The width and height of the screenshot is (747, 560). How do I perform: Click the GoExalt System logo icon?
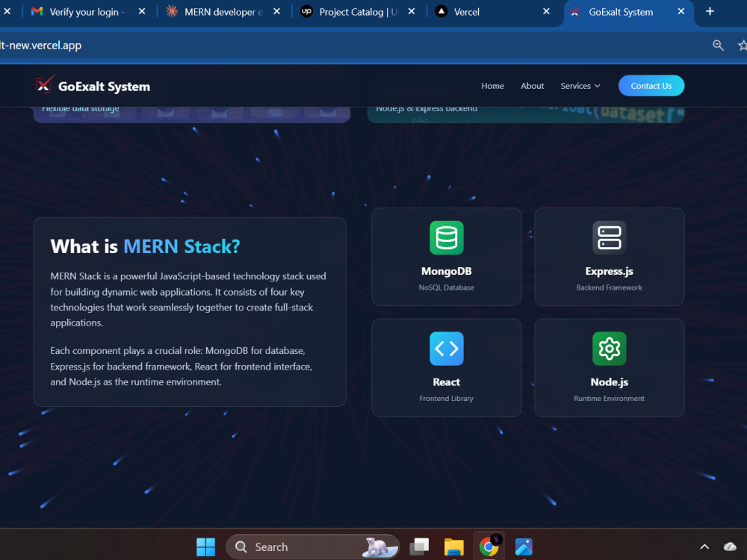(45, 84)
